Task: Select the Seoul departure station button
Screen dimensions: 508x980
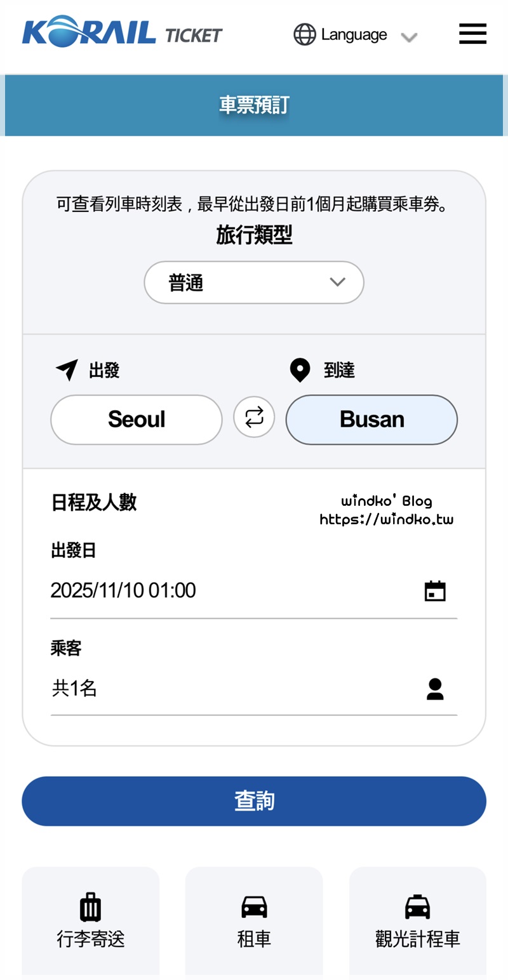Action: (x=137, y=420)
